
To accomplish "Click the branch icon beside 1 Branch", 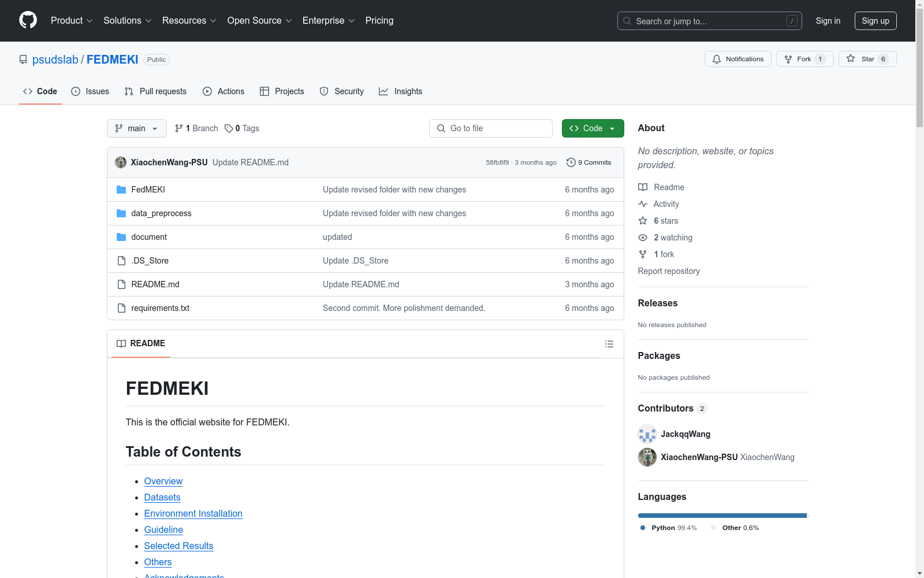I will [179, 128].
